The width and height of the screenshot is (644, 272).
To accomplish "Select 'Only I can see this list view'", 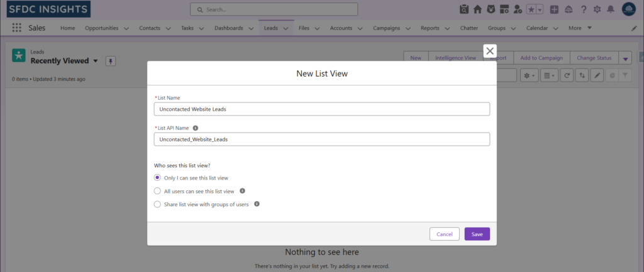I will pos(158,178).
